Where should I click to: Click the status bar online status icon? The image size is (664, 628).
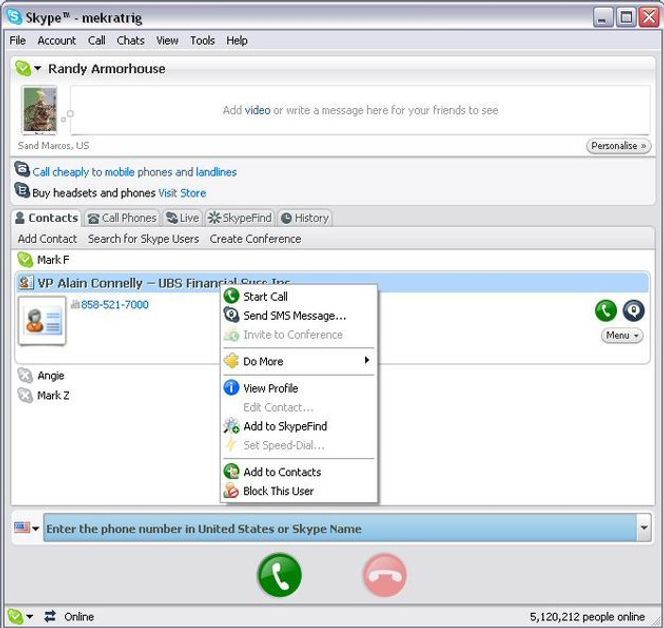pyautogui.click(x=15, y=617)
